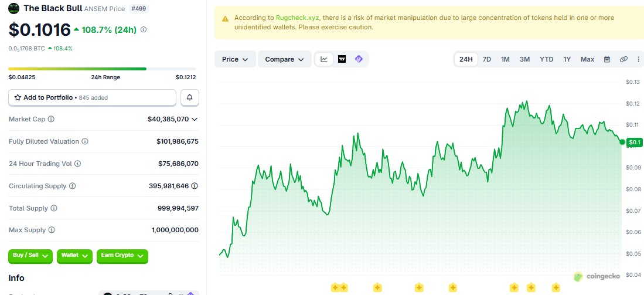Expand the Market Cap chevron

[x=195, y=119]
